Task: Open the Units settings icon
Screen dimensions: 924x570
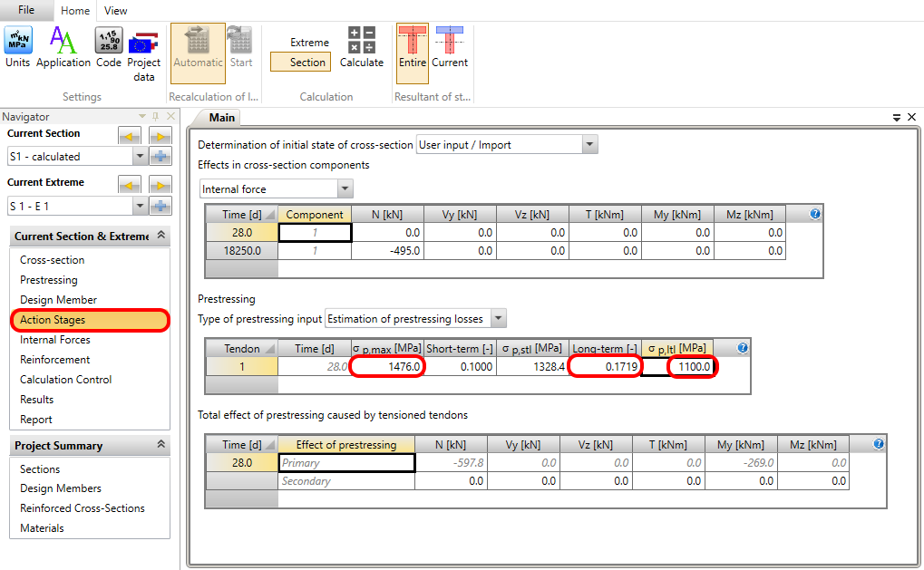Action: pyautogui.click(x=18, y=47)
